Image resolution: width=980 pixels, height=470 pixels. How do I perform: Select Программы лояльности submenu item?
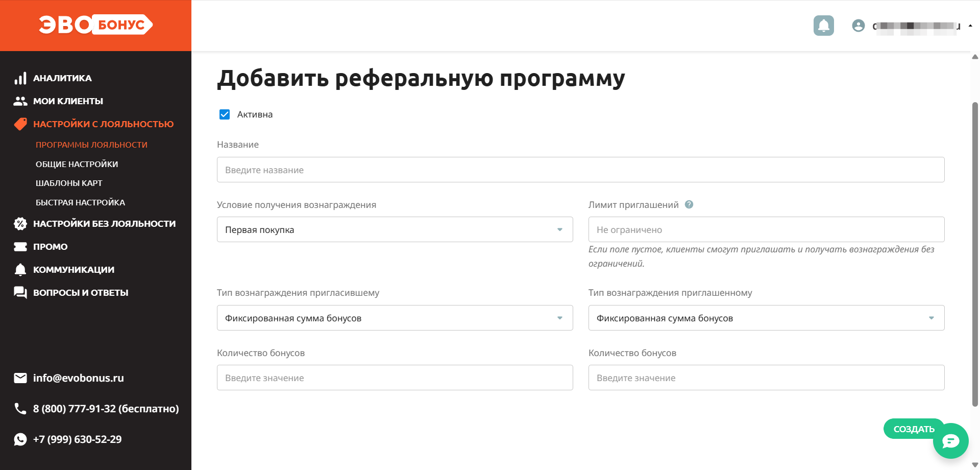[91, 145]
